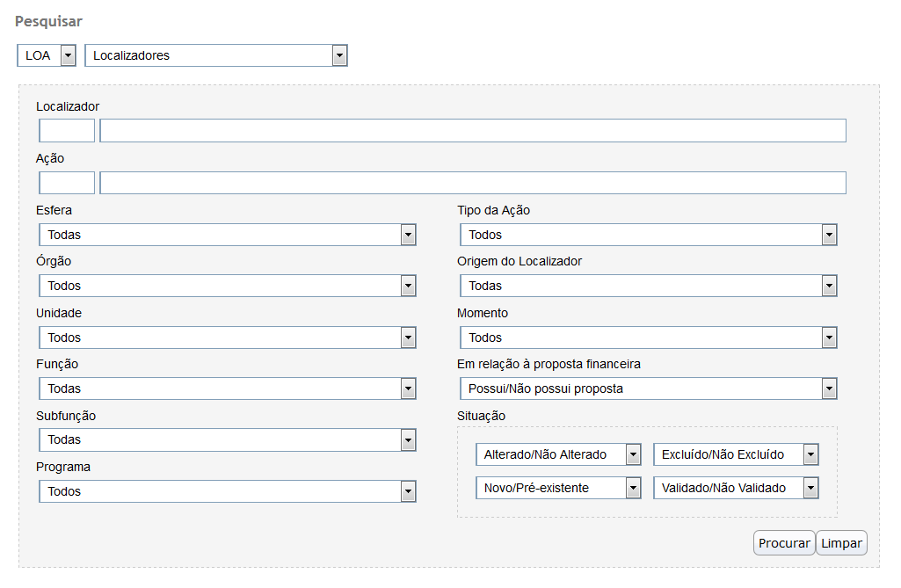The width and height of the screenshot is (901, 588).
Task: Expand the Função dropdown
Action: click(x=227, y=388)
